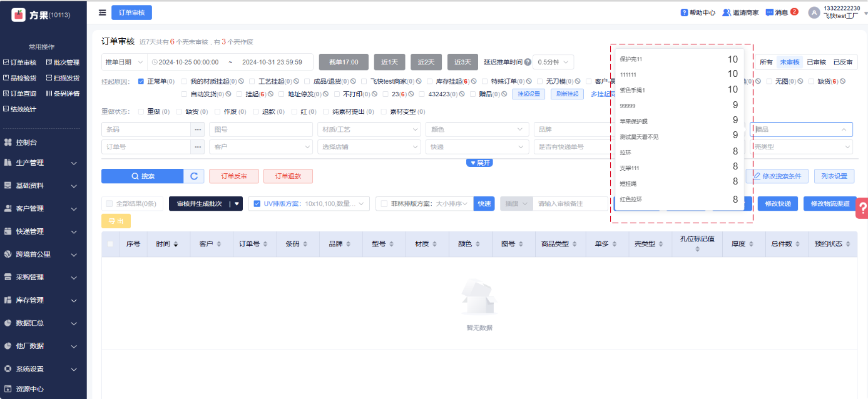Open 订单审核 shortcut in 常用操作
Screen dimensions: 868x399
[20, 63]
